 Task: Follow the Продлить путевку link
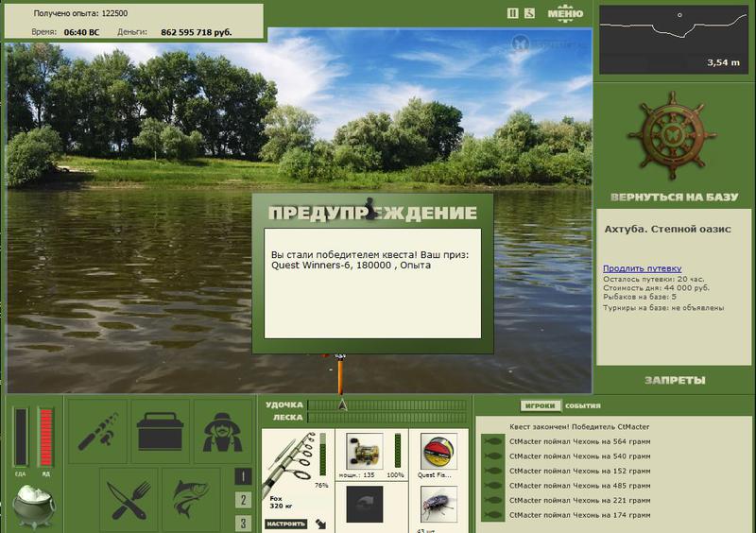pos(643,268)
